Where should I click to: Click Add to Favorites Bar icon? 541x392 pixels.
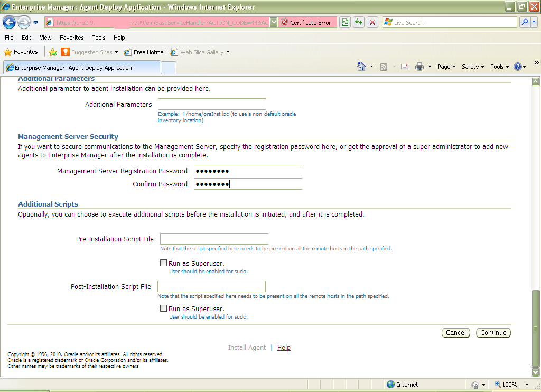point(53,52)
